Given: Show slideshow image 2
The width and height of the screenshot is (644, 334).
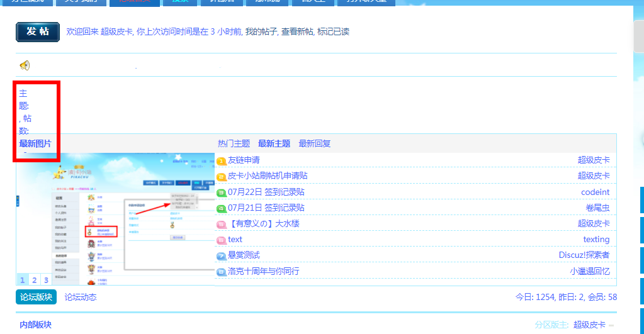Looking at the screenshot, I should click(35, 280).
